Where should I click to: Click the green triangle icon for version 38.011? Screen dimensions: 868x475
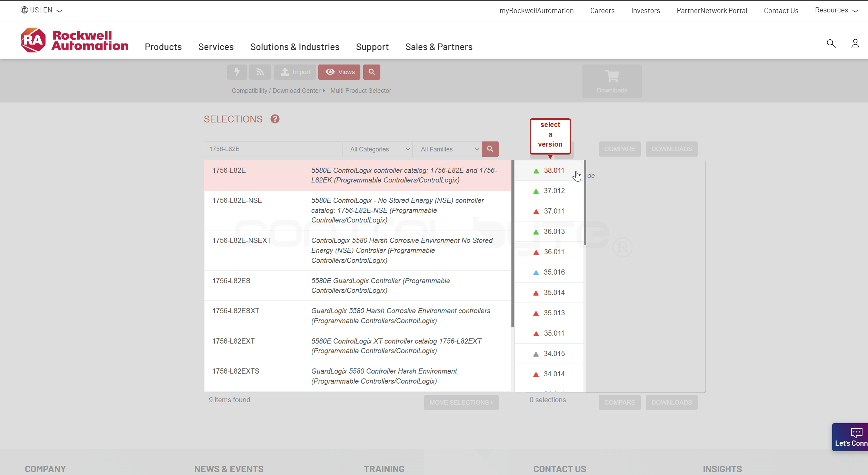click(536, 171)
